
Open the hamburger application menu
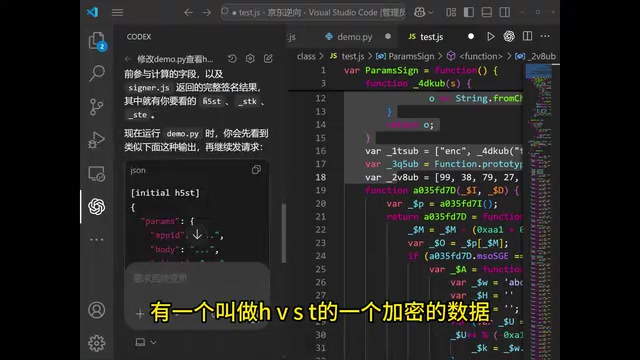(x=117, y=13)
